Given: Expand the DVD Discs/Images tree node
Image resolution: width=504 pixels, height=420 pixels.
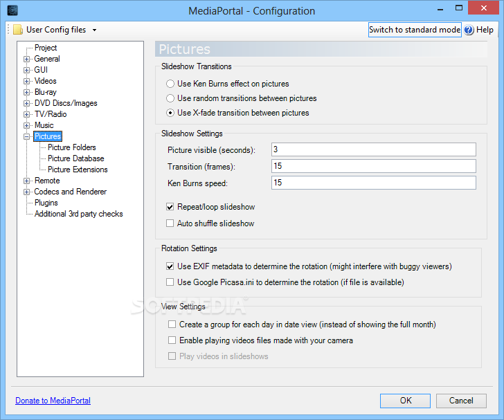Looking at the screenshot, I should tap(27, 104).
